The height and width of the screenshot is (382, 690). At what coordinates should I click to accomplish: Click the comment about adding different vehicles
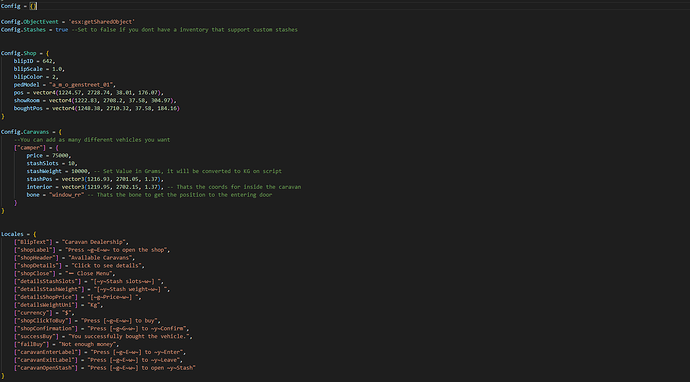[92, 140]
